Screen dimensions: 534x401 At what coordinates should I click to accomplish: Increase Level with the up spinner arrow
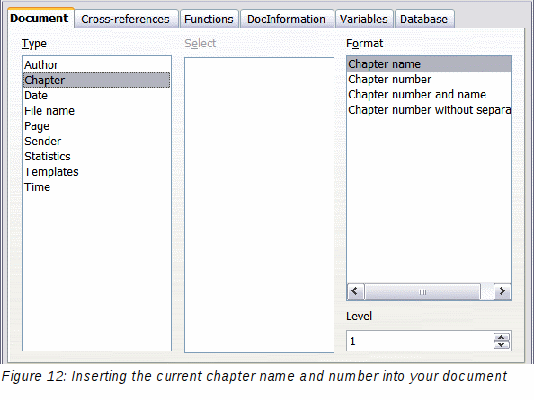point(501,337)
